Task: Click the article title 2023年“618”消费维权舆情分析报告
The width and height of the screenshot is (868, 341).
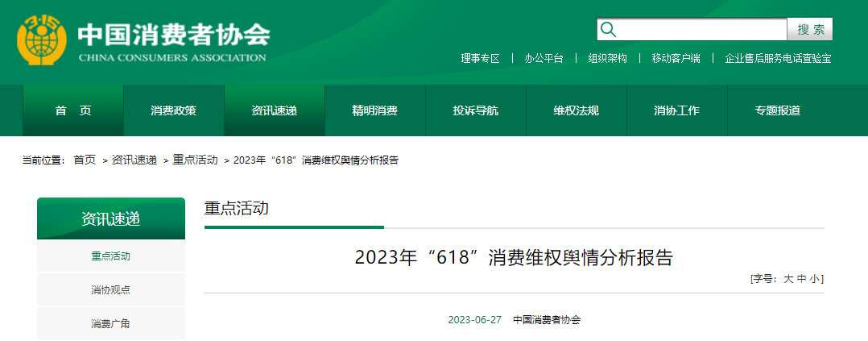Action: pos(514,258)
